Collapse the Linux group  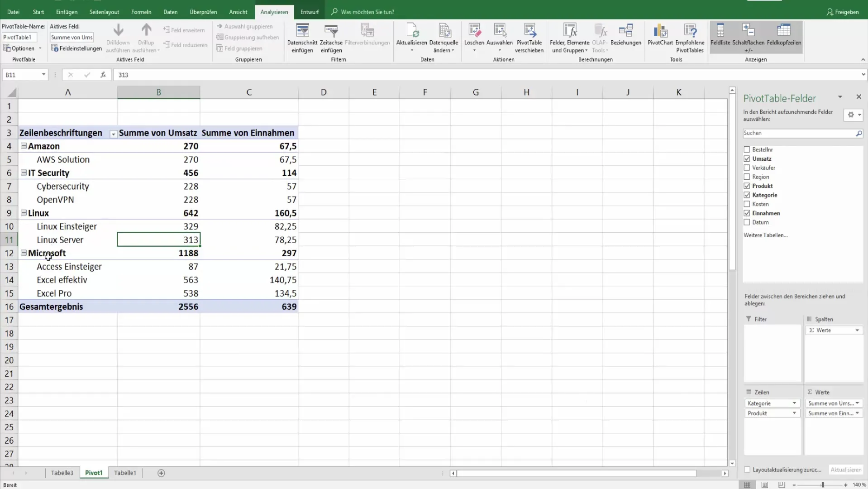24,212
